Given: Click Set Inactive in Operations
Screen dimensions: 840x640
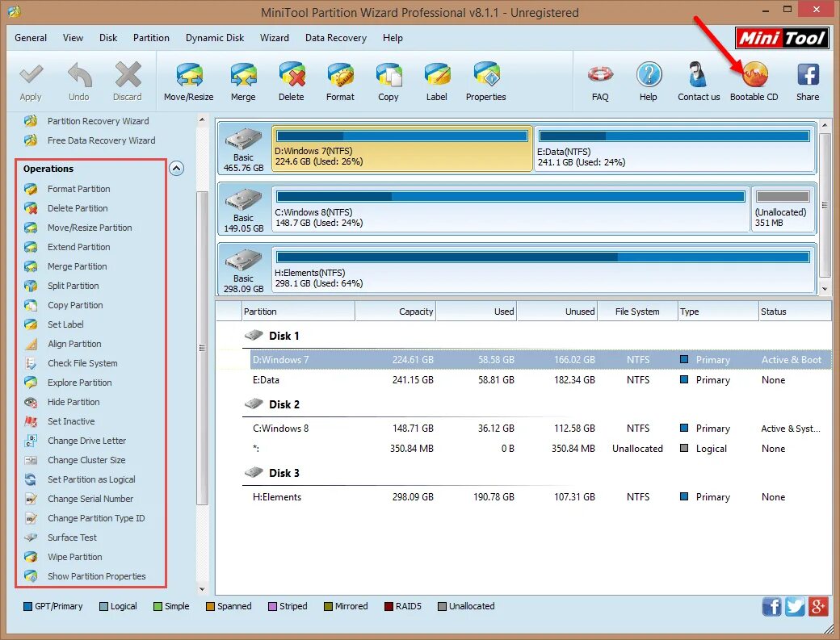Looking at the screenshot, I should coord(71,421).
